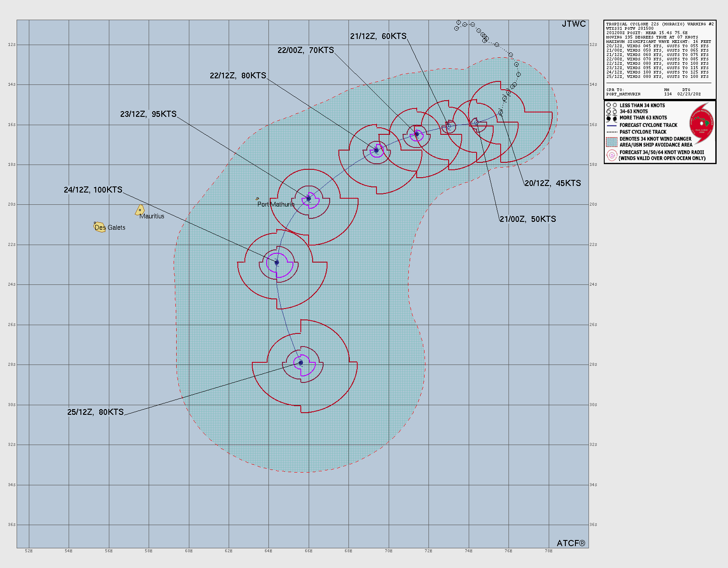Viewport: 728px width, 568px height.
Task: Click the solid forecast cyclone track legend line
Action: tap(612, 125)
